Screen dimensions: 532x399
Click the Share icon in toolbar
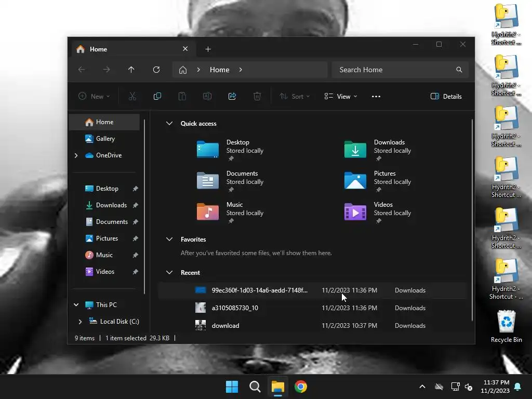232,96
